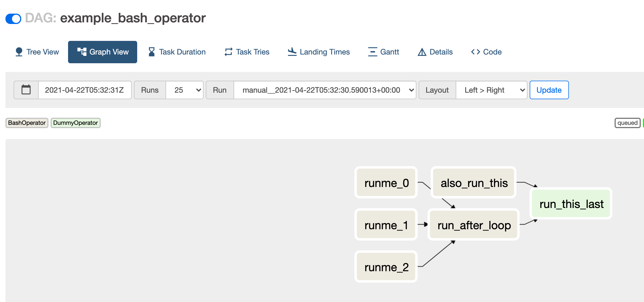Expand the Layout direction dropdown
The width and height of the screenshot is (644, 302).
491,90
